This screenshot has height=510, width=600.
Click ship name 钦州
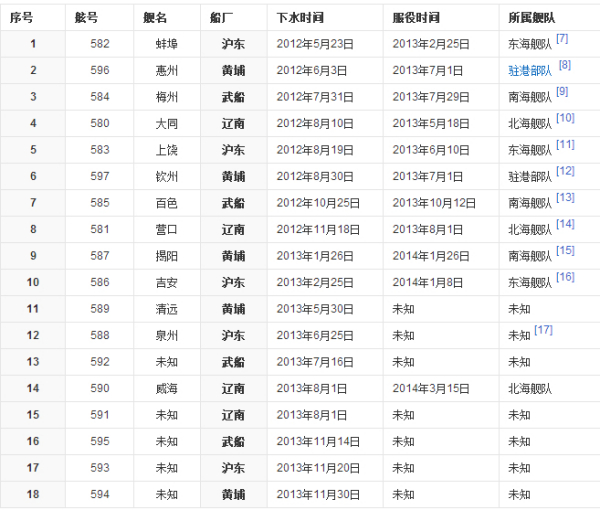coord(166,176)
